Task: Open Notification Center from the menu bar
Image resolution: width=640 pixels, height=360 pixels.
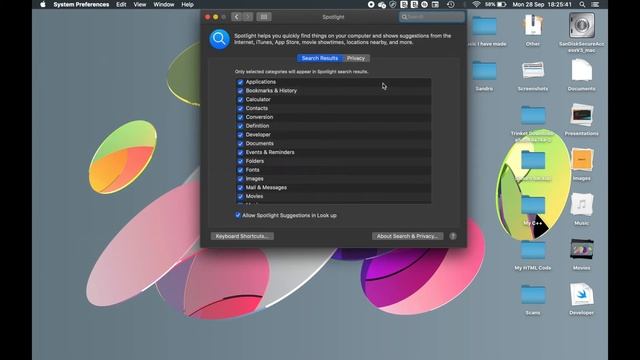Action: (x=595, y=4)
